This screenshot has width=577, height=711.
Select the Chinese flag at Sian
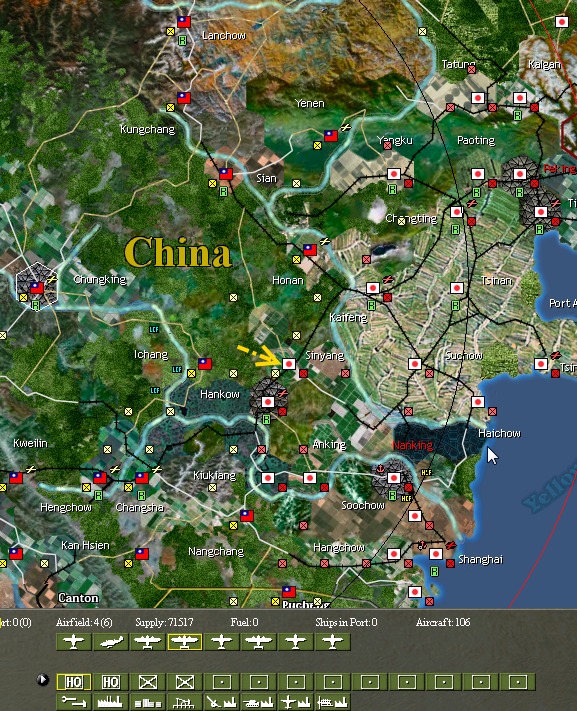pyautogui.click(x=226, y=174)
